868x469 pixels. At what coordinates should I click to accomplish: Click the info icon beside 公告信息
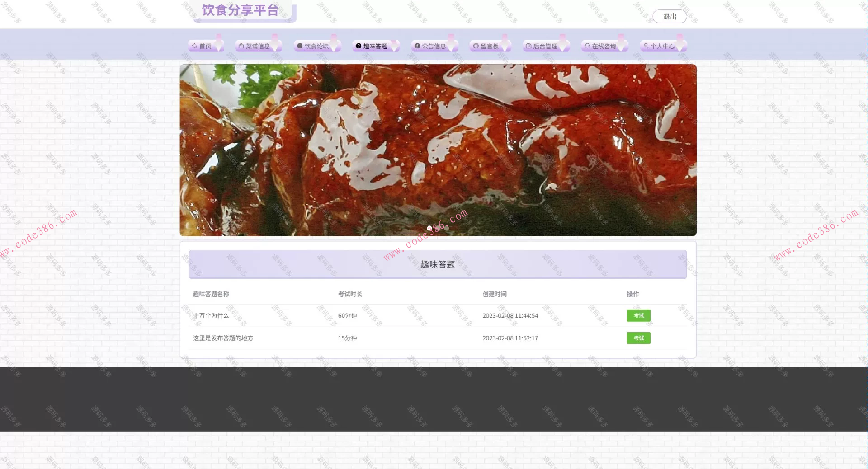tap(416, 46)
